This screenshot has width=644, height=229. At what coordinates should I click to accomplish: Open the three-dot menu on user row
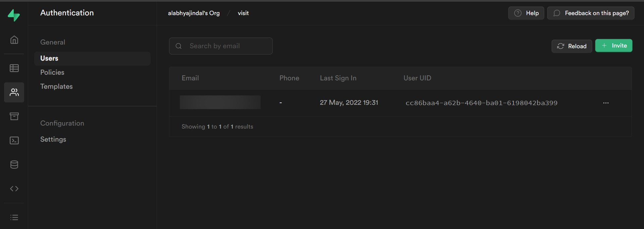[x=606, y=103]
